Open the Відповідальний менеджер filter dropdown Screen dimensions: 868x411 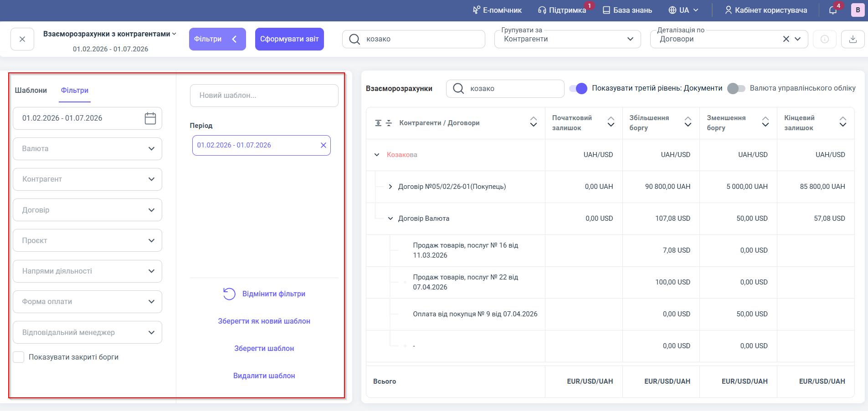coord(87,332)
